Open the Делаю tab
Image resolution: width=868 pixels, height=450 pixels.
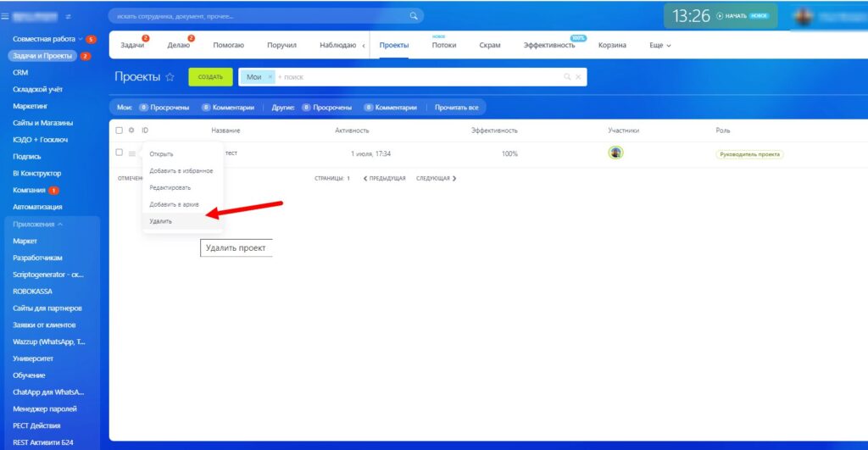178,46
